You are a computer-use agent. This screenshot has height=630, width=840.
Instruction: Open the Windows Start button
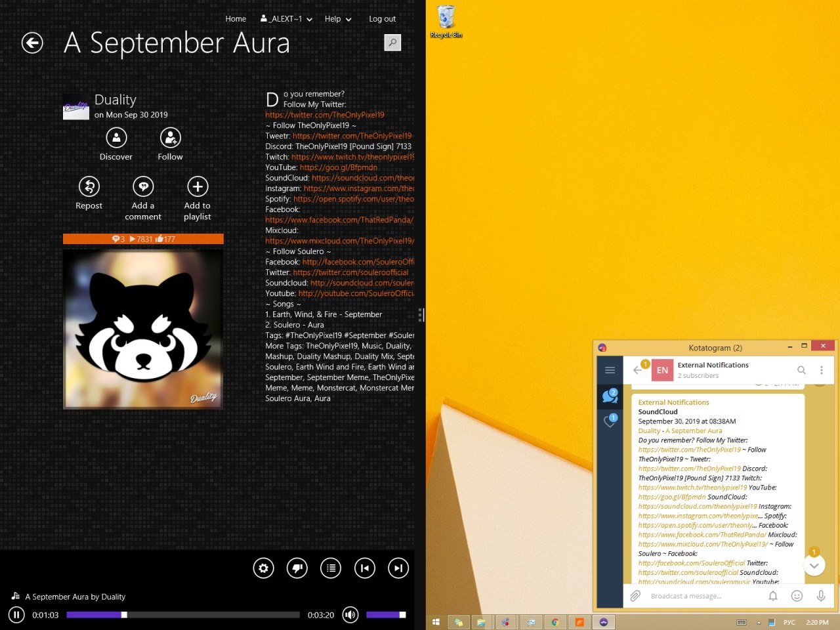[x=436, y=622]
